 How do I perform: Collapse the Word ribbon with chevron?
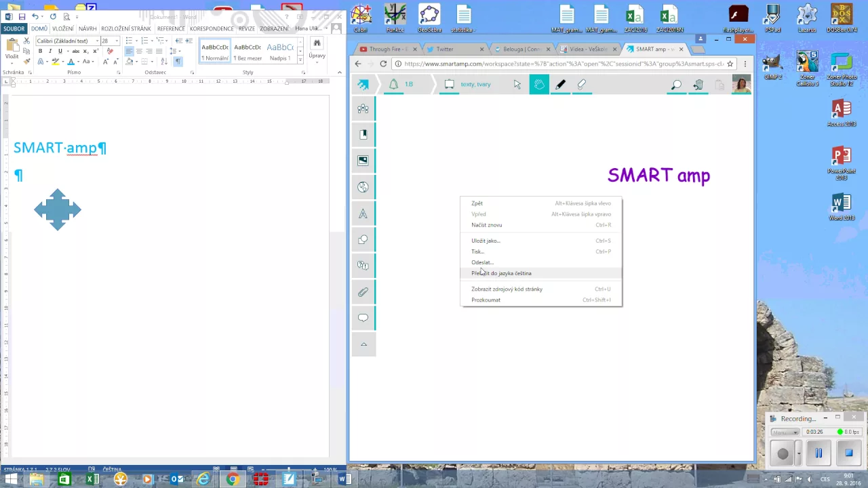339,72
